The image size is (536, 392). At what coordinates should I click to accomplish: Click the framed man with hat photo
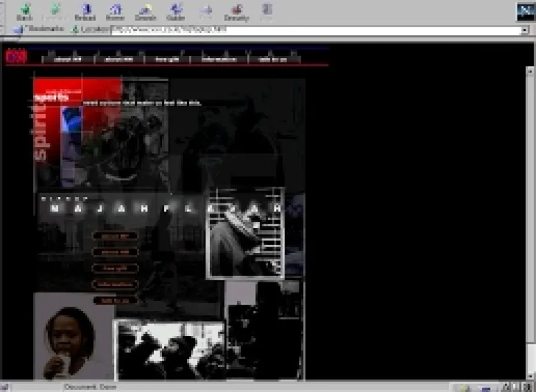point(245,233)
